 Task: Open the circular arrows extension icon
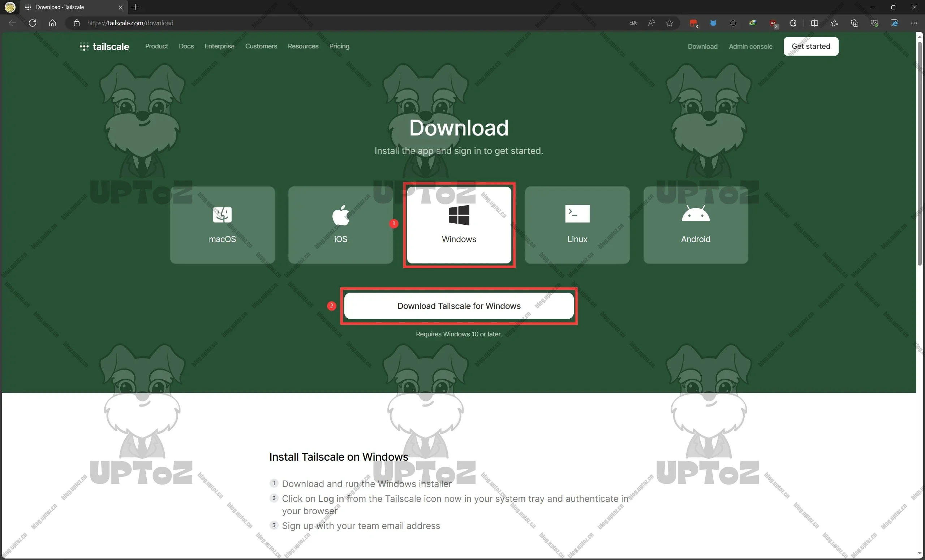[x=733, y=23]
